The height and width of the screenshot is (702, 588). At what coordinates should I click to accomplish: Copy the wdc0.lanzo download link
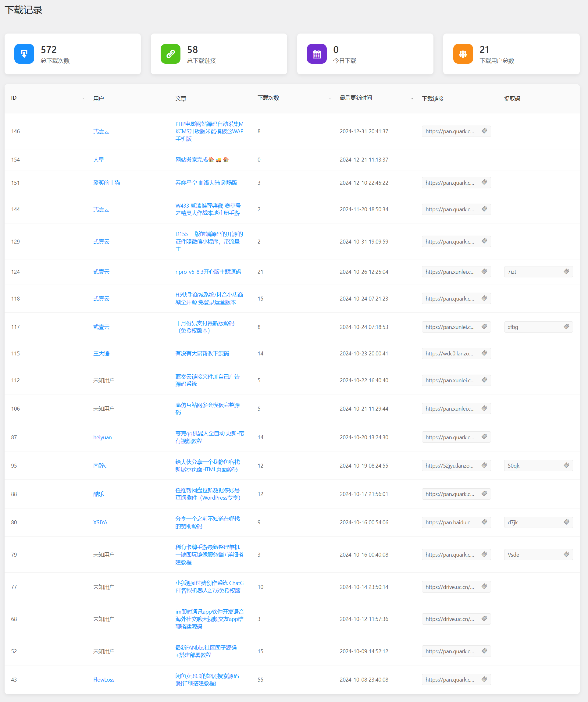coord(484,353)
